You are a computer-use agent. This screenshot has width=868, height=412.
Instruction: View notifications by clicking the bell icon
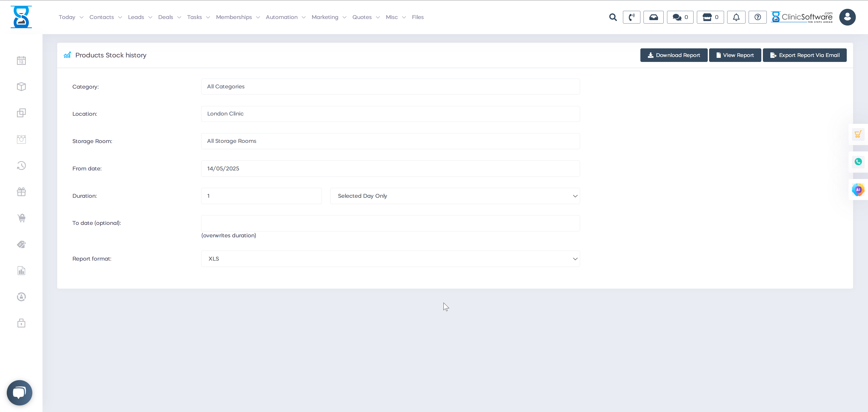pyautogui.click(x=736, y=17)
